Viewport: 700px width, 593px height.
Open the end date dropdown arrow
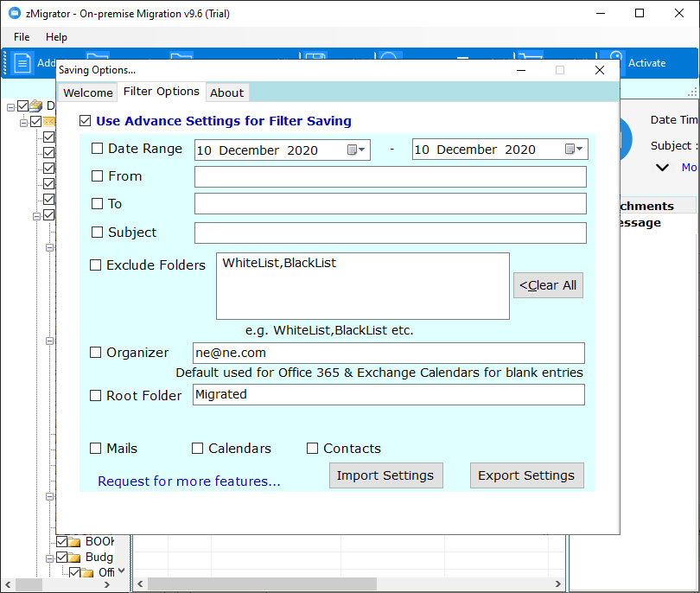(580, 149)
